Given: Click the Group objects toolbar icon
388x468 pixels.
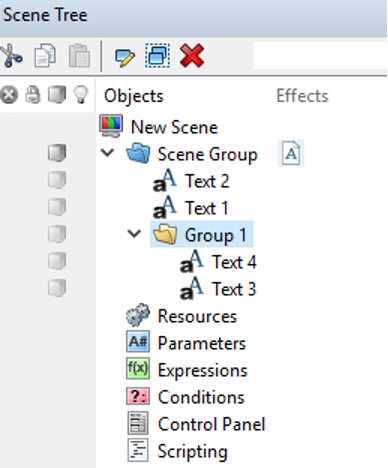Looking at the screenshot, I should [157, 55].
